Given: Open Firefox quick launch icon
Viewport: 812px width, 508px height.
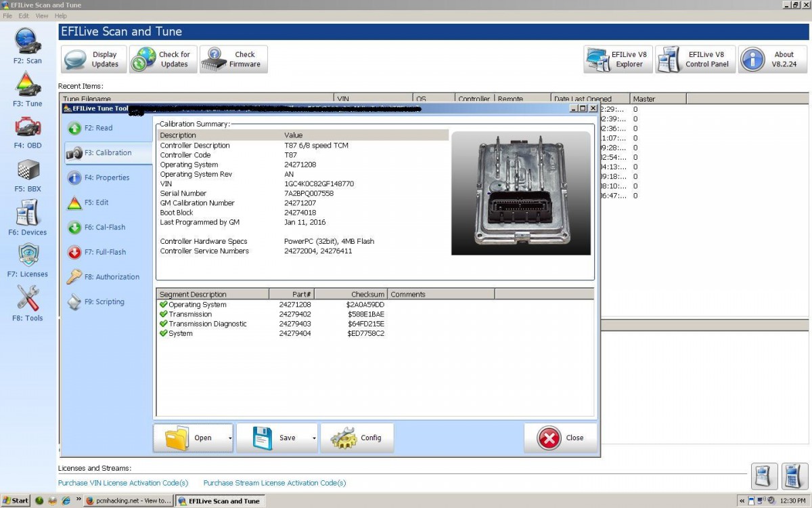Looking at the screenshot, I should pos(53,501).
